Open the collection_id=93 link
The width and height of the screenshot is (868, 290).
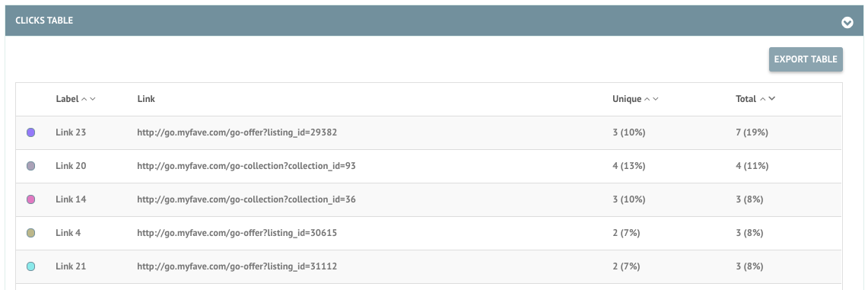246,166
